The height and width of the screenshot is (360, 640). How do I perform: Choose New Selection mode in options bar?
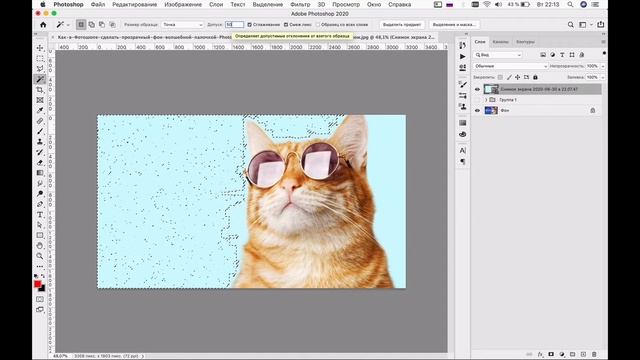click(81, 24)
